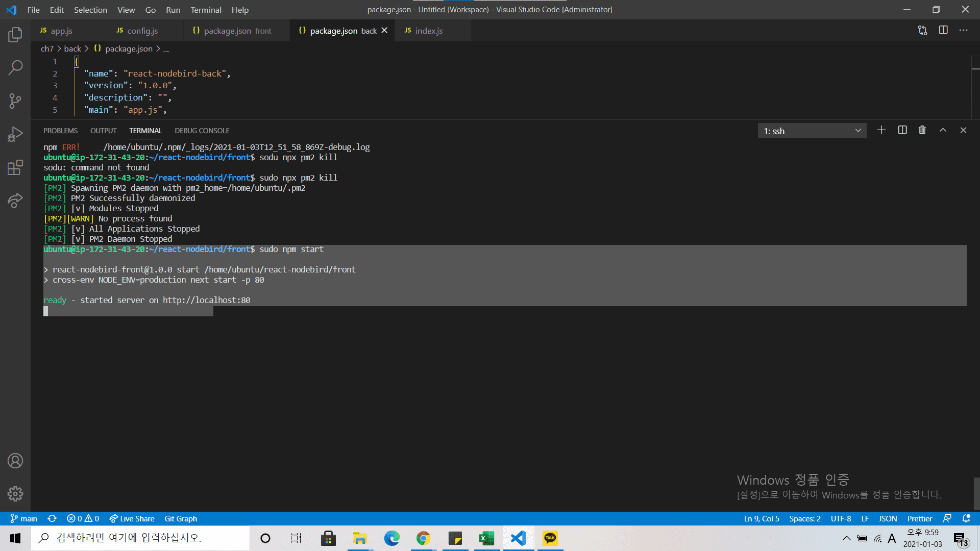Switch to the DEBUG CONSOLE tab
Screen dimensions: 980x551
pyautogui.click(x=202, y=131)
